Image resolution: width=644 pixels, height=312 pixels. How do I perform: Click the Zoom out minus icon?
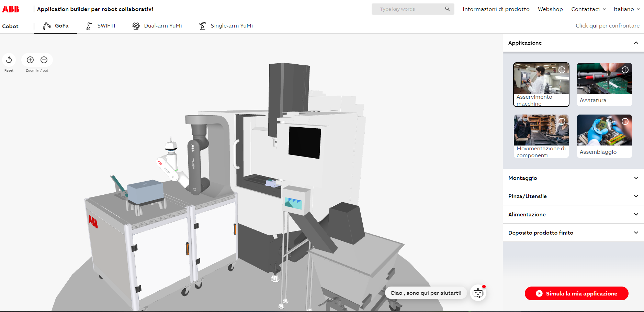44,60
